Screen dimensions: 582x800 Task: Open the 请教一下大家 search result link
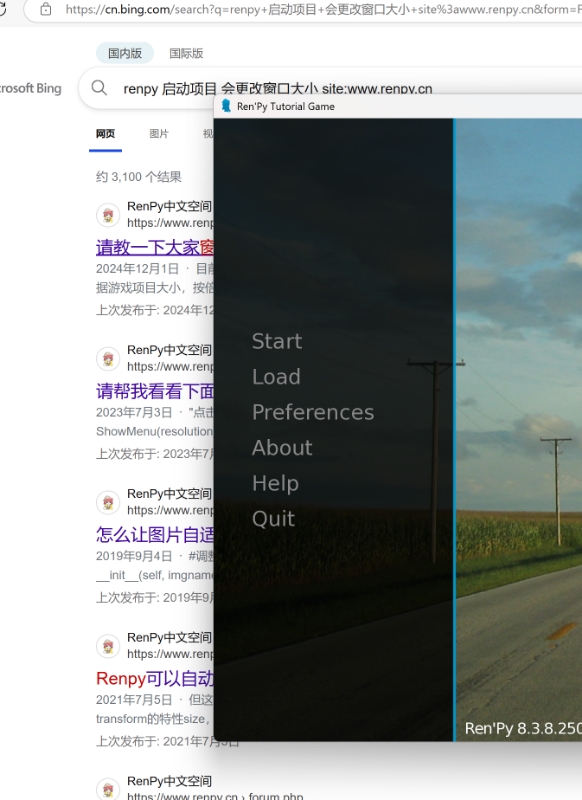click(x=155, y=247)
